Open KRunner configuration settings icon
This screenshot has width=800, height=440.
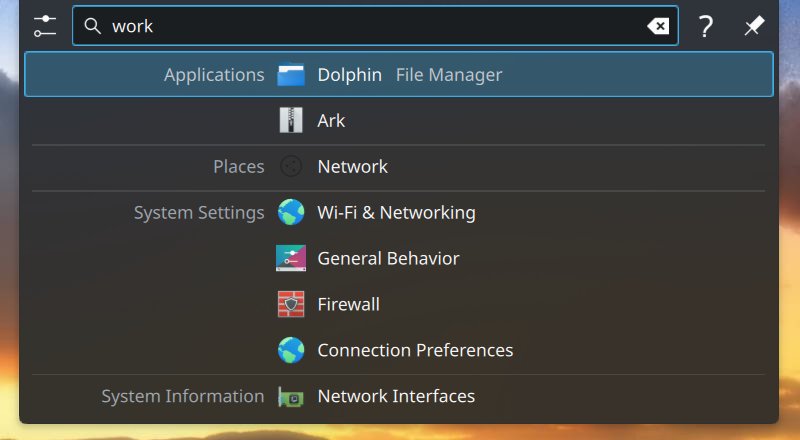[x=45, y=27]
